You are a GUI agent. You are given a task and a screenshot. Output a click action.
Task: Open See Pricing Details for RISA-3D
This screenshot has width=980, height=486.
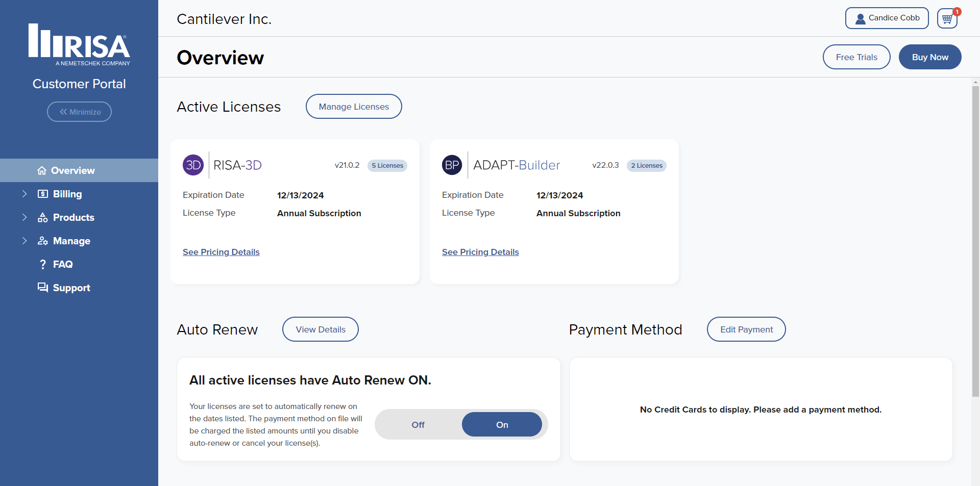(221, 252)
